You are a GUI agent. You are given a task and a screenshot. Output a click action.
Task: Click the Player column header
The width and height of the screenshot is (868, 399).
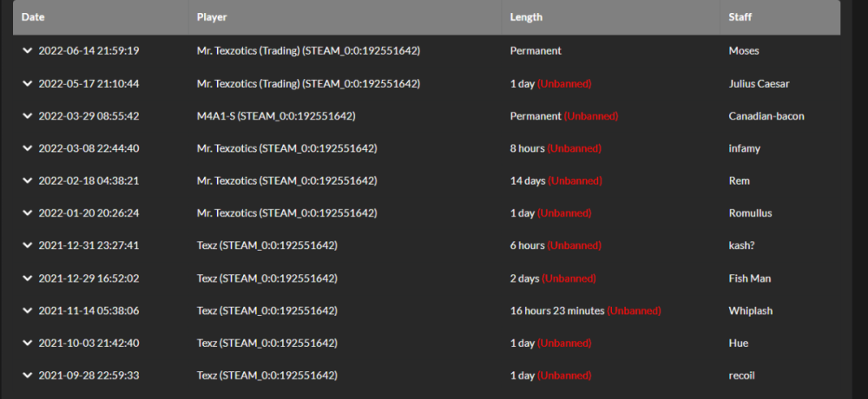[213, 16]
